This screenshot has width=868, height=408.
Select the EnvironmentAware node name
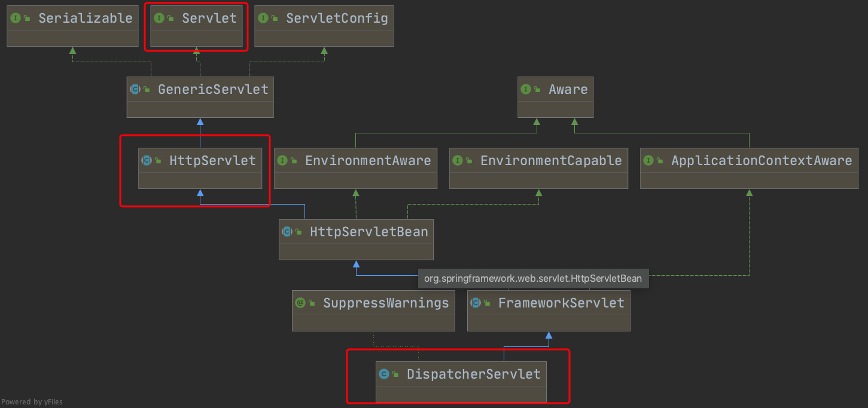pos(368,160)
